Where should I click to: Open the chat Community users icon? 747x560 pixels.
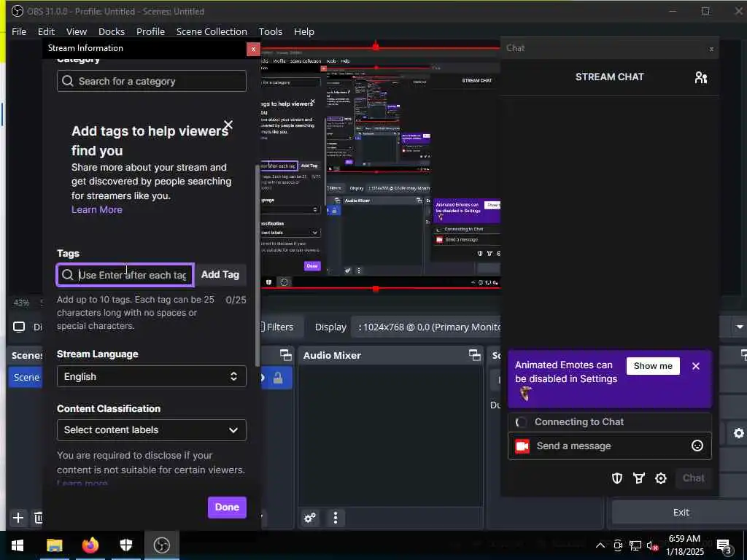point(700,77)
